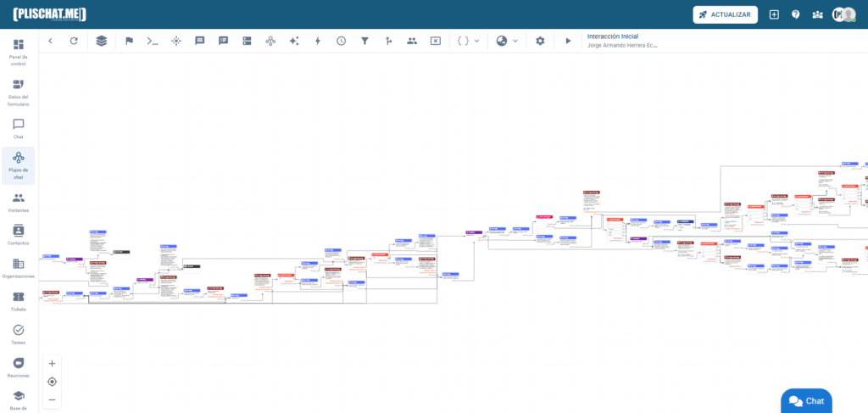Open the globe chart dropdown arrow

tap(515, 41)
